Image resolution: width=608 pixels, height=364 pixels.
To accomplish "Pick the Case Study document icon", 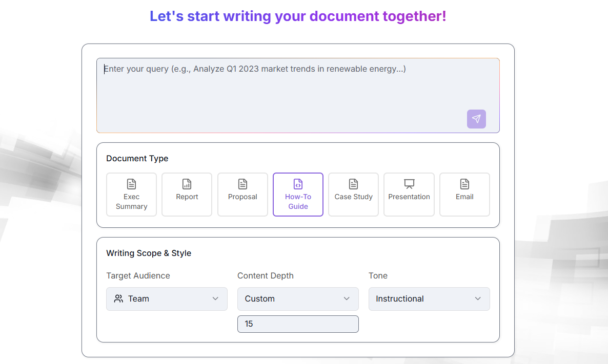I will pyautogui.click(x=353, y=184).
